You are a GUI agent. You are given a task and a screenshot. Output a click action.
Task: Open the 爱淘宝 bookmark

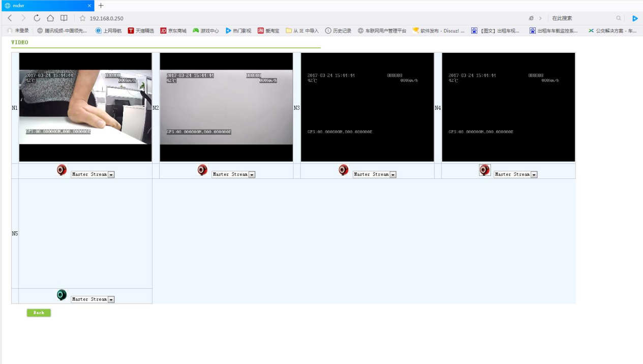(x=268, y=31)
